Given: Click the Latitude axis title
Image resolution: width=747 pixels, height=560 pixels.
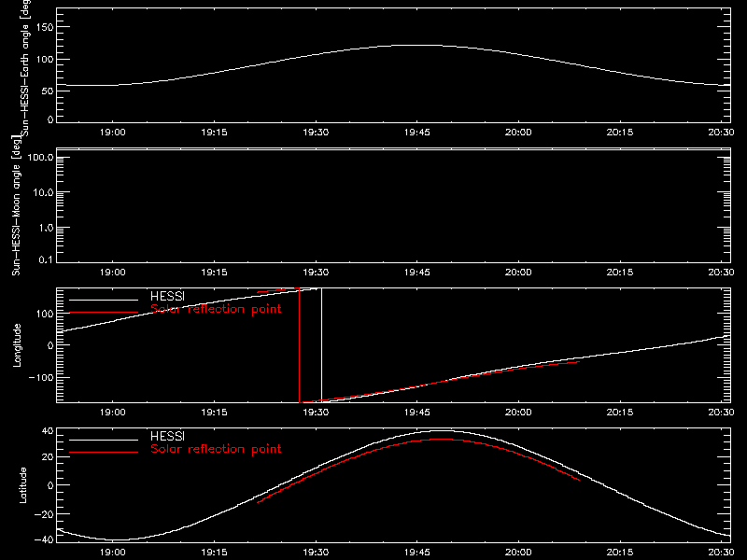Looking at the screenshot, I should [x=22, y=485].
